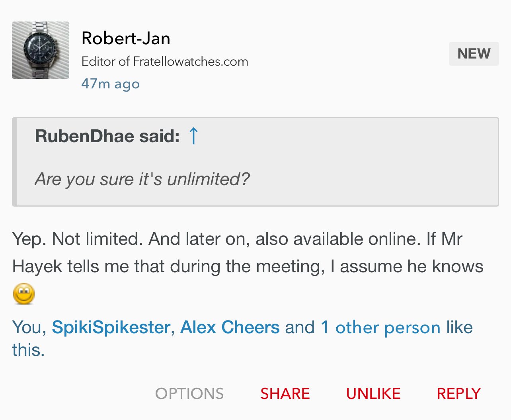Image resolution: width=511 pixels, height=420 pixels.
Task: Open Robert-Jan's watch avatar photo
Action: tap(41, 50)
